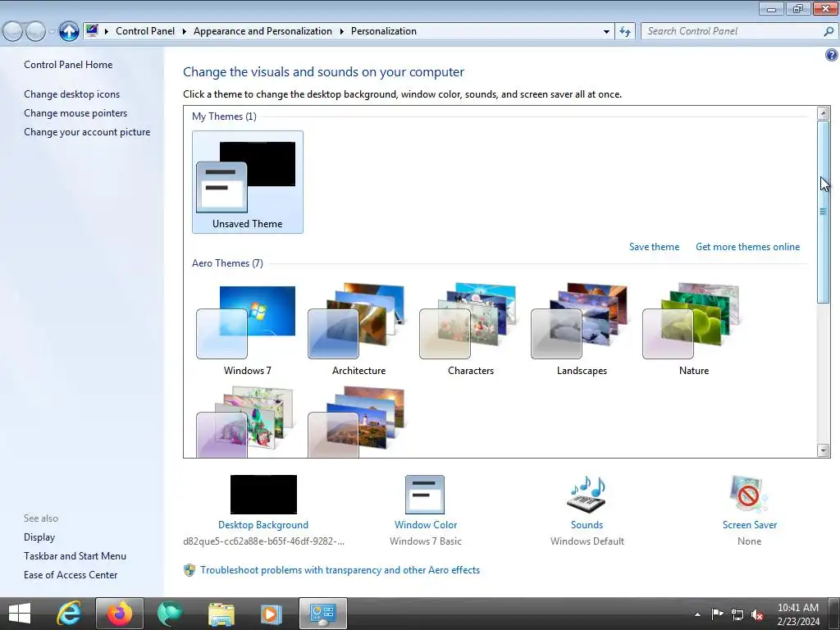Expand the arrow before Control Panel breadcrumb
Screen dimensions: 840x630
click(106, 31)
